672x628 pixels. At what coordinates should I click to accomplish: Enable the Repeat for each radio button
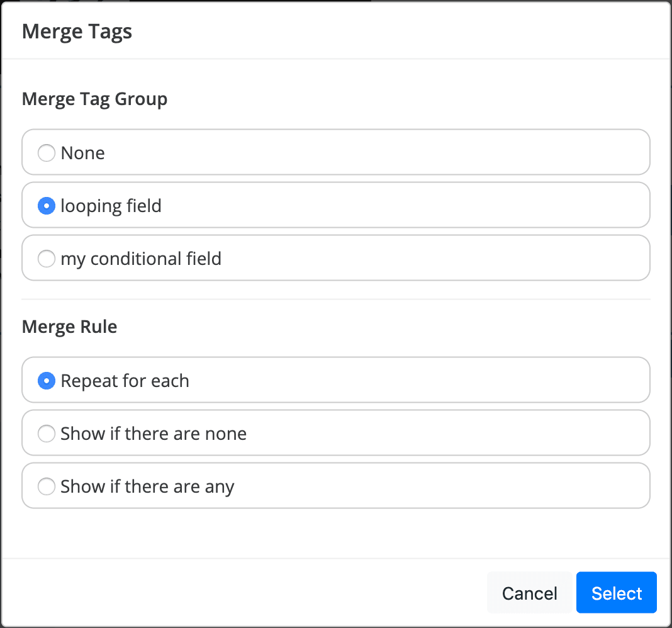click(x=47, y=381)
